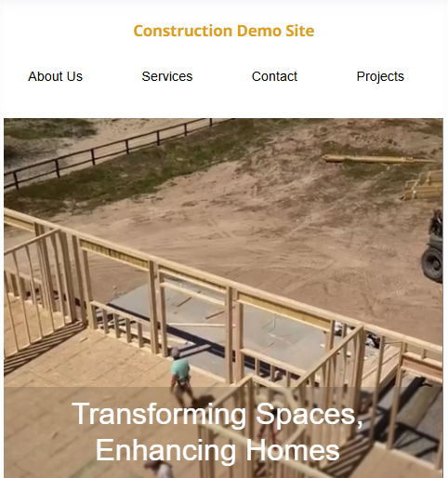
Task: Open the About Us page
Action: (55, 76)
